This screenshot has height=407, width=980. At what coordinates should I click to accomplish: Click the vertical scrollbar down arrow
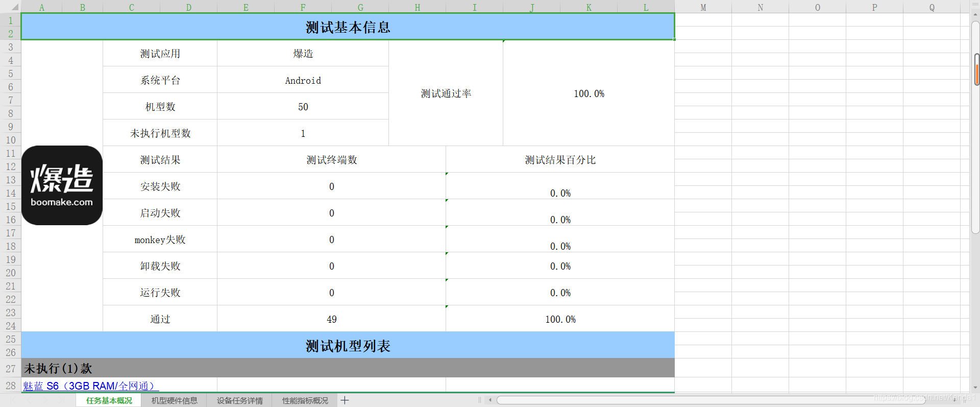(975, 388)
